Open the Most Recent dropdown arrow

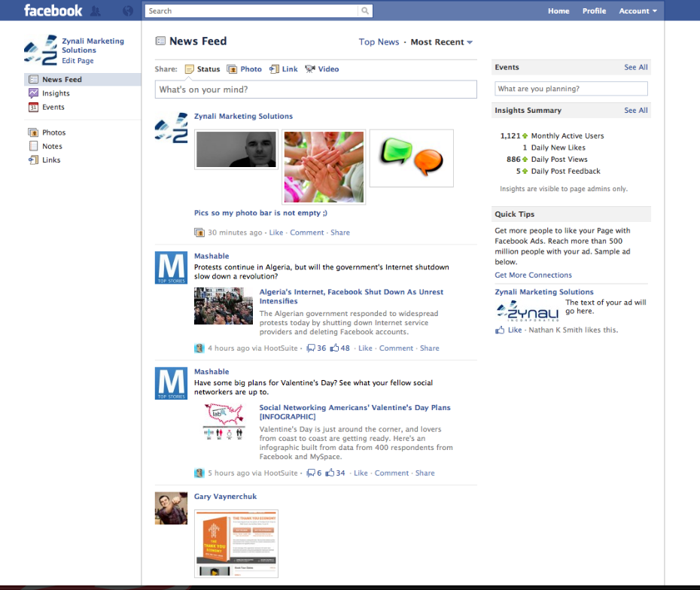470,42
